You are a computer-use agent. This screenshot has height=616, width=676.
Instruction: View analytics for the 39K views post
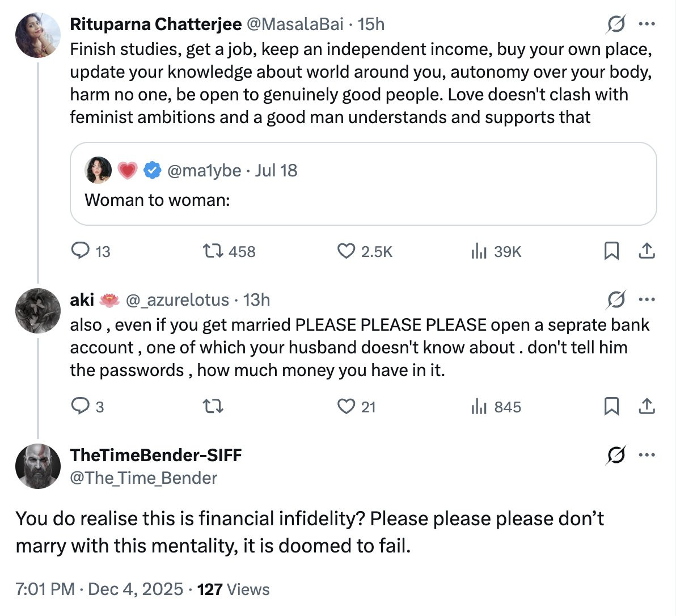tap(479, 251)
